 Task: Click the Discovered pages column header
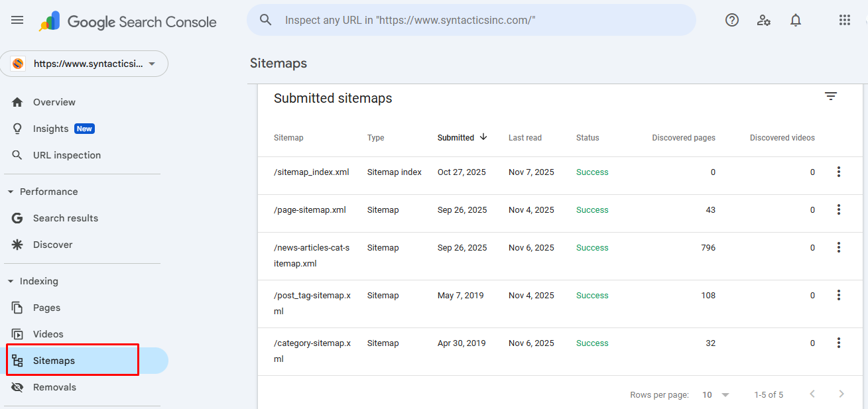tap(684, 138)
